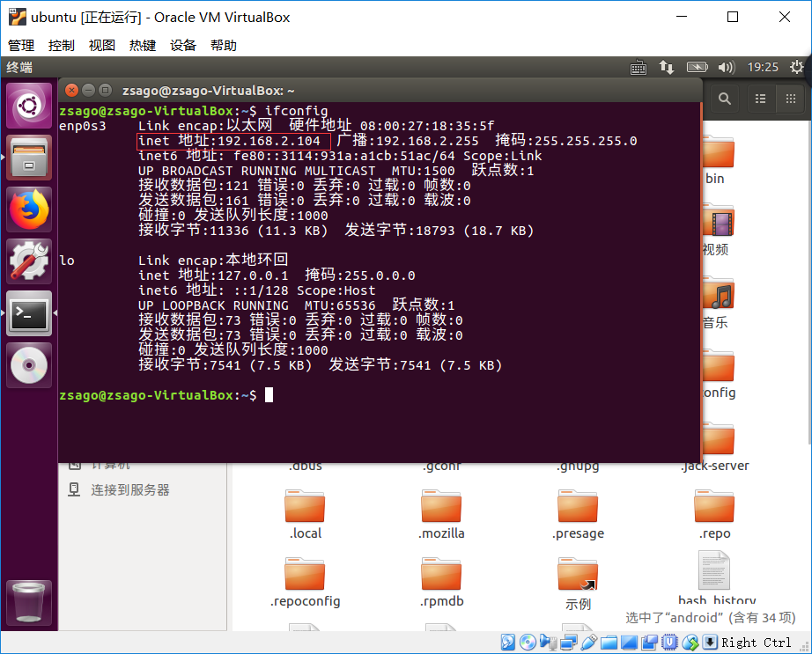The height and width of the screenshot is (654, 812).
Task: Click the hard disk activity status icon
Action: (x=508, y=642)
